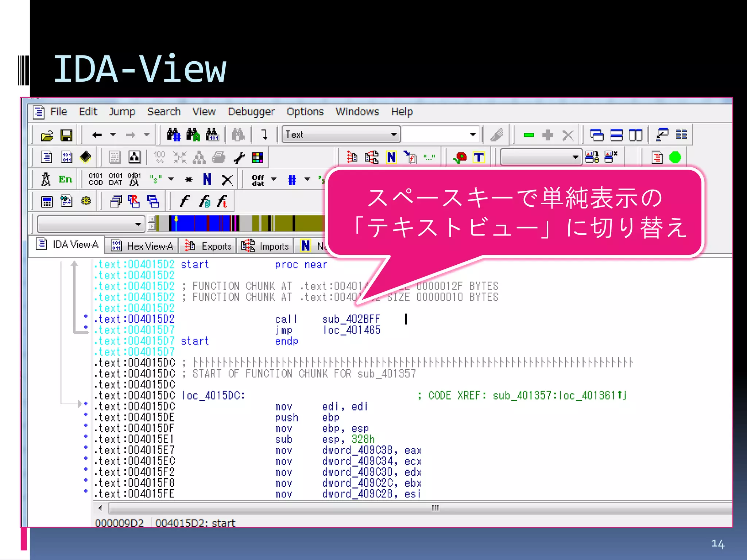Open the forward arrow history dropdown

coord(147,135)
